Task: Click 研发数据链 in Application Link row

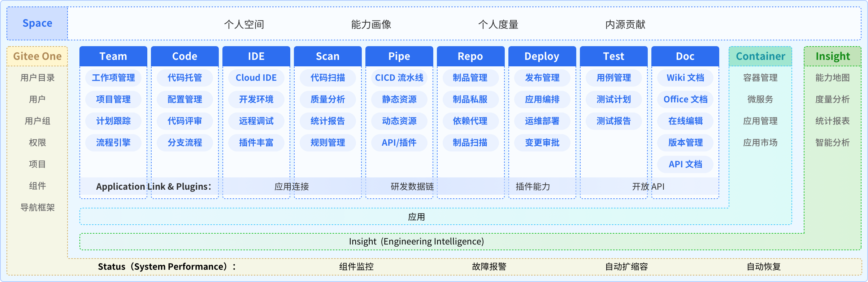Action: pyautogui.click(x=412, y=187)
